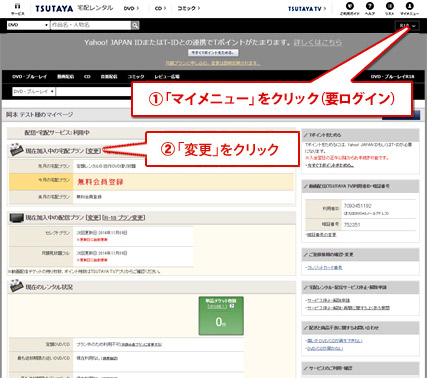Focus the second search text field

(x=95, y=91)
